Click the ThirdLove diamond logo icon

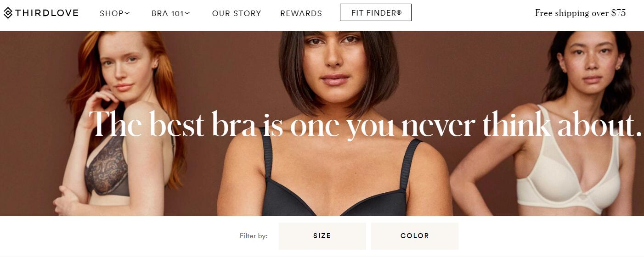[8, 13]
